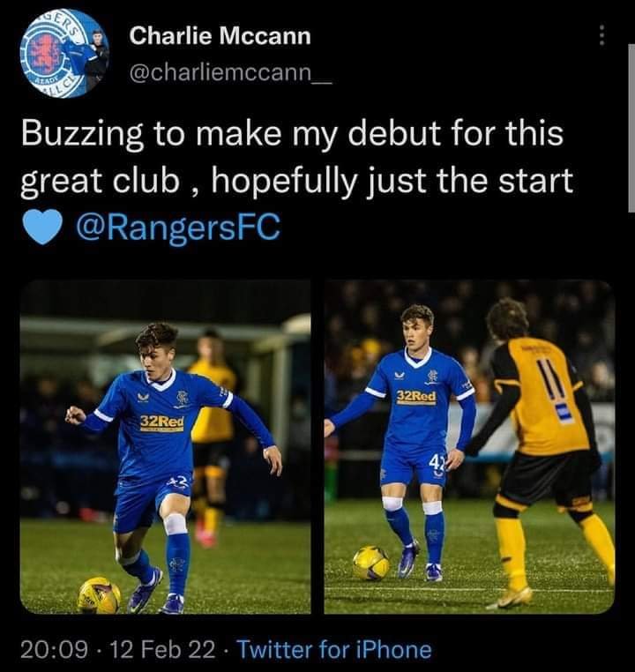Click the 32Red sponsor logo in left photo
The width and height of the screenshot is (635, 672).
(162, 422)
